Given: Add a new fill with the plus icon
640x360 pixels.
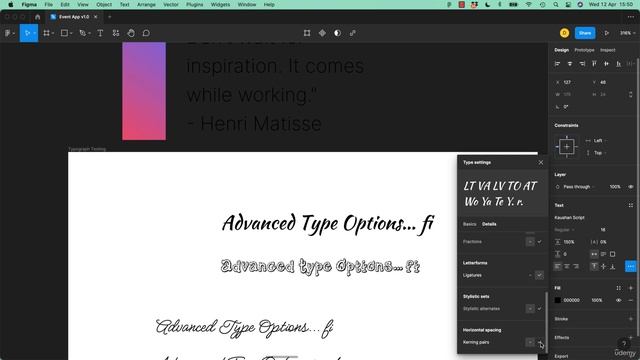Looking at the screenshot, I should click(x=631, y=288).
